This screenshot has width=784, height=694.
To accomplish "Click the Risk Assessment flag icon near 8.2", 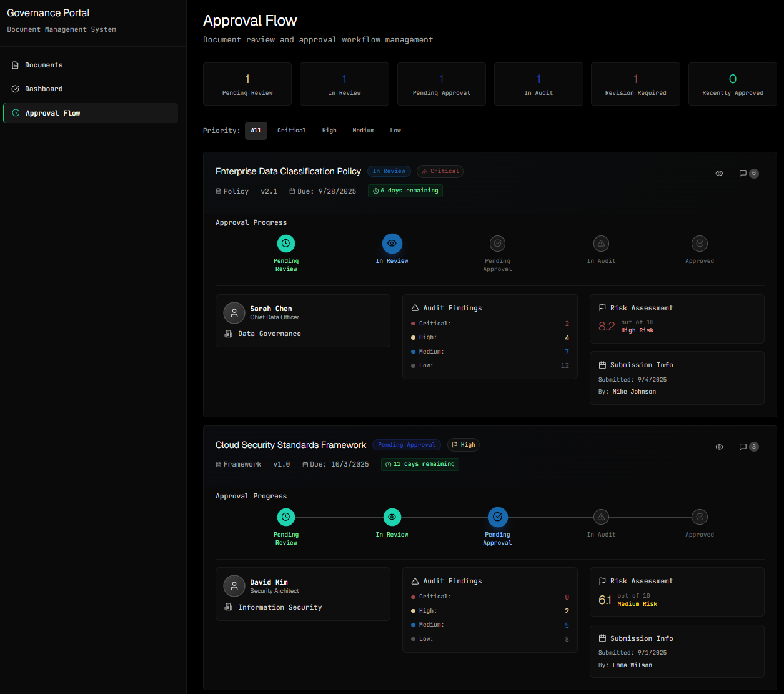I will coord(602,308).
